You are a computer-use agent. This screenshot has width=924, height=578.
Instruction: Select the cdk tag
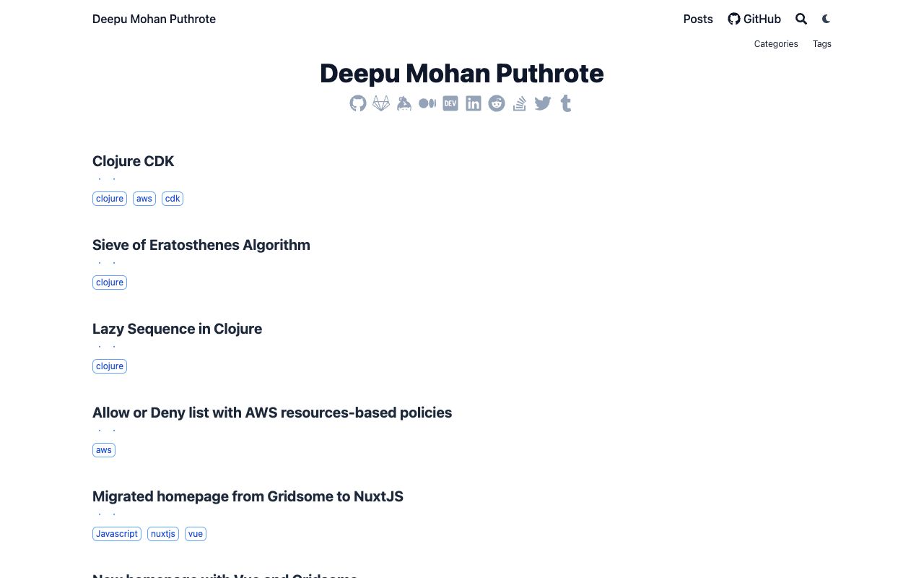point(173,199)
